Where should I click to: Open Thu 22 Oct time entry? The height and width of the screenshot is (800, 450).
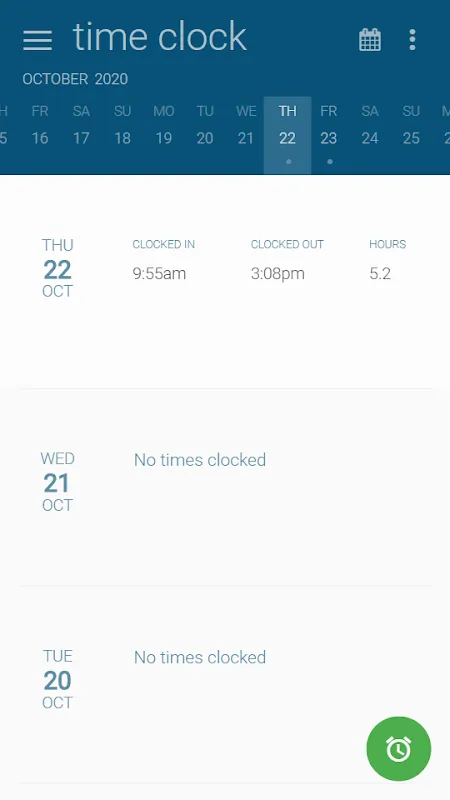click(225, 282)
